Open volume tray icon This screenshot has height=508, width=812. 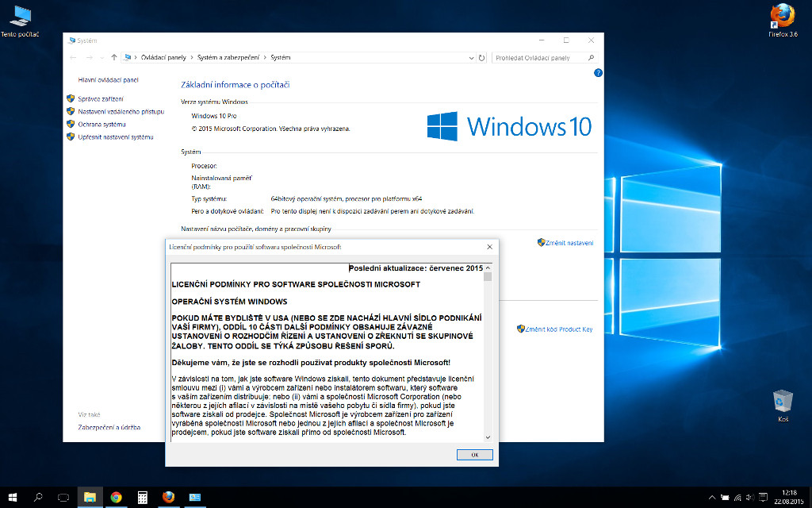click(x=750, y=498)
